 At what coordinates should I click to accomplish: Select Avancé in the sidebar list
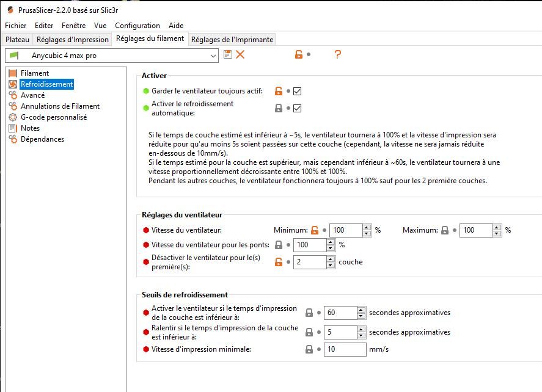coord(32,95)
